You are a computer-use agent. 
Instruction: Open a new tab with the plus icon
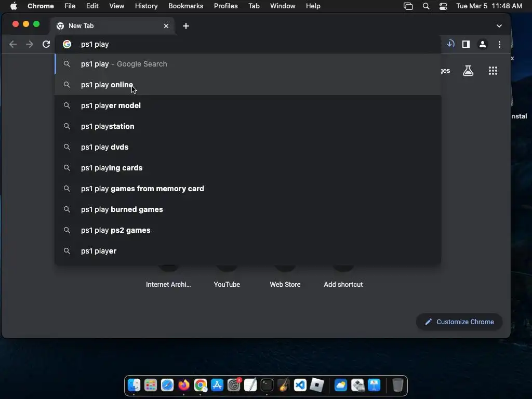point(186,26)
